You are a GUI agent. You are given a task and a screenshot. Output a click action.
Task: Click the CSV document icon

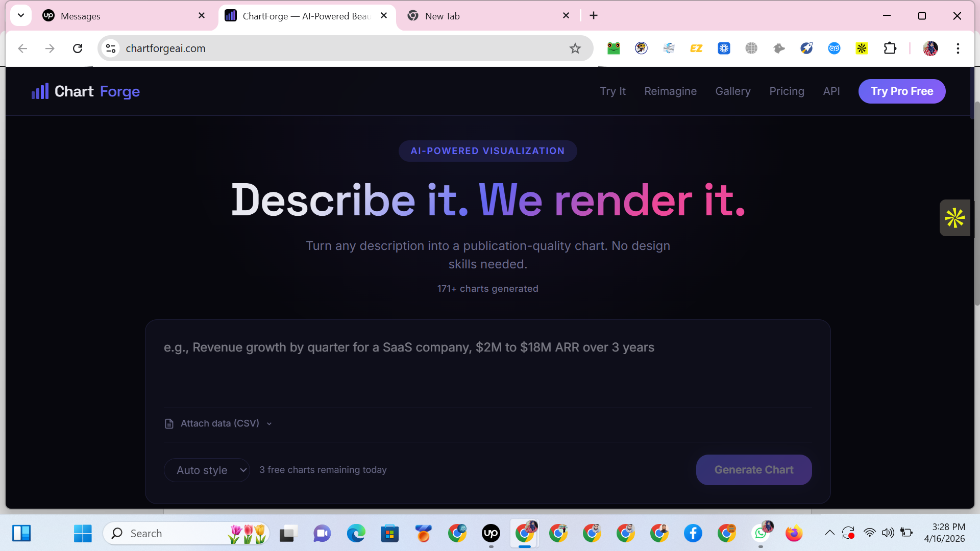pos(169,423)
